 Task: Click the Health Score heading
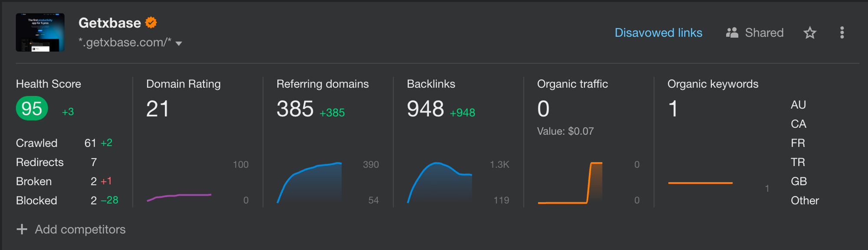tap(49, 84)
